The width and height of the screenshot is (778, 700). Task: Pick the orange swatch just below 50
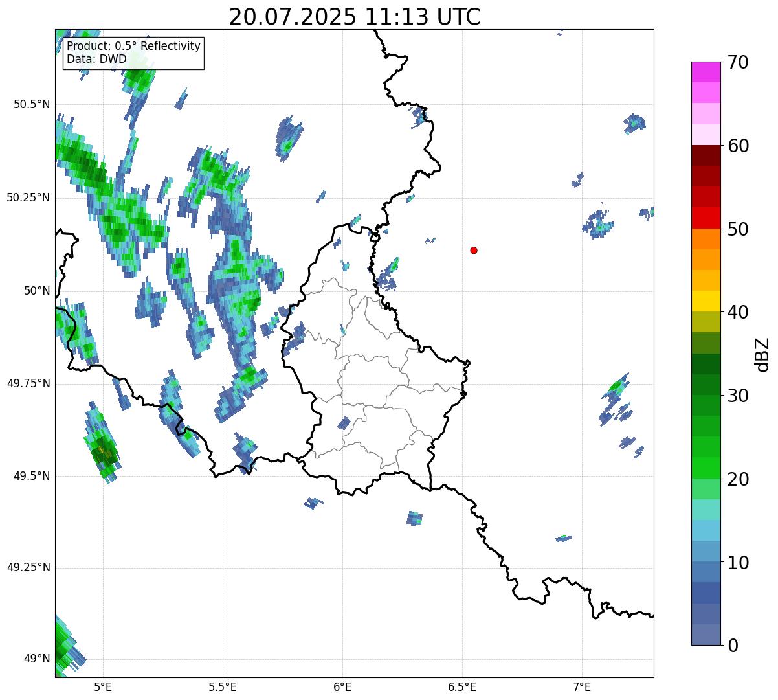pos(706,239)
